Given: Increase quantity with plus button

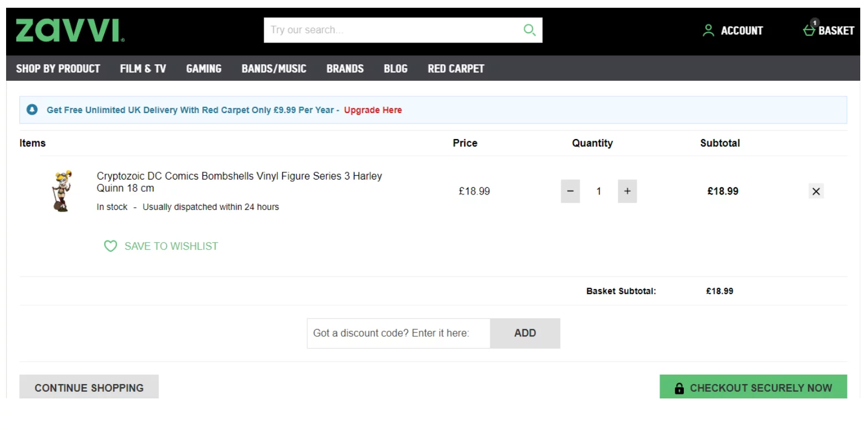Looking at the screenshot, I should click(x=627, y=191).
